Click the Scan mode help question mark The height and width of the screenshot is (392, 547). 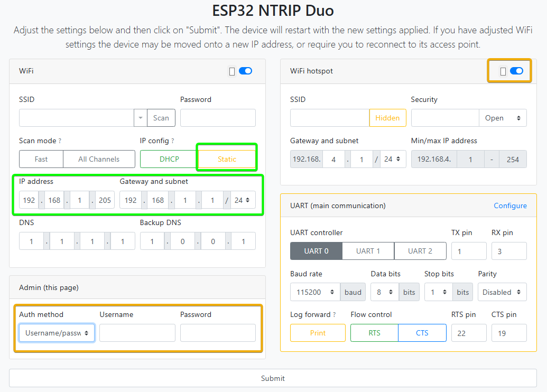pyautogui.click(x=60, y=141)
